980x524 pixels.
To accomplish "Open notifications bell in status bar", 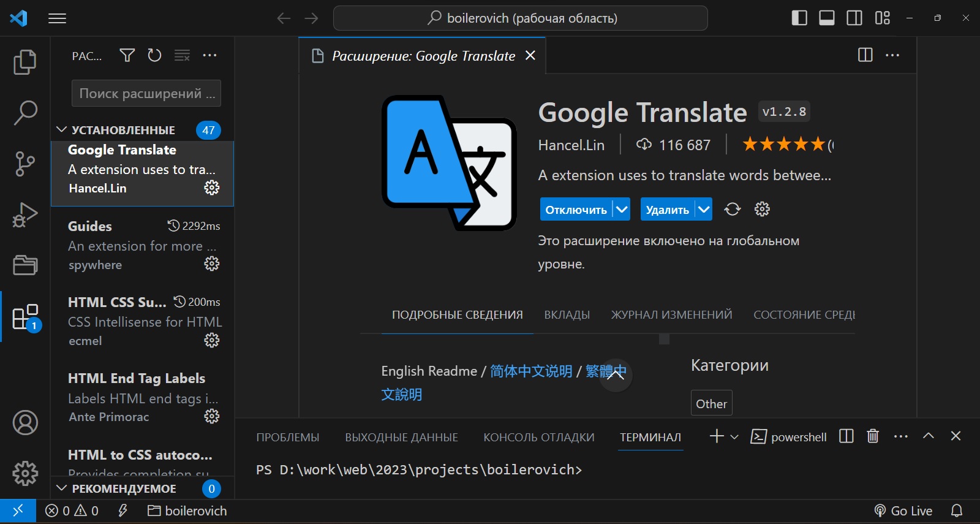I will [x=957, y=511].
